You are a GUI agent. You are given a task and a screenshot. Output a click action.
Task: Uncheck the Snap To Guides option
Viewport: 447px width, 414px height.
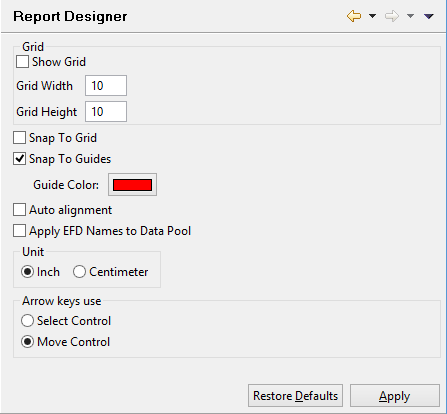19,159
